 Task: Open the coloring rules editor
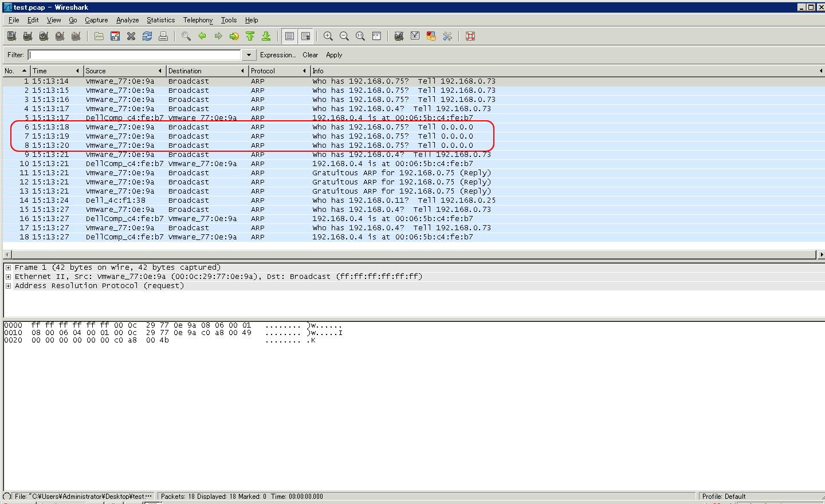(431, 36)
